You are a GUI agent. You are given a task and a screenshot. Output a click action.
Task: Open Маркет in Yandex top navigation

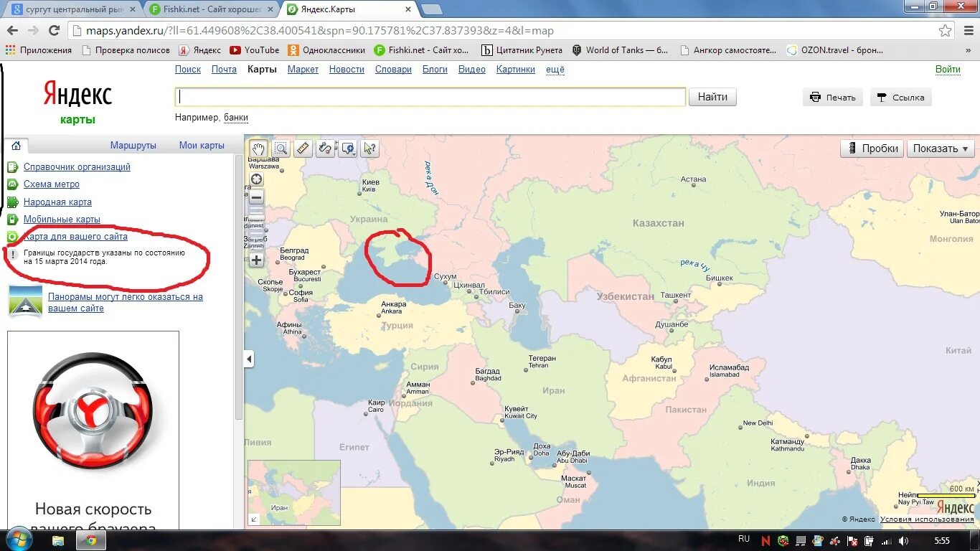pos(303,70)
